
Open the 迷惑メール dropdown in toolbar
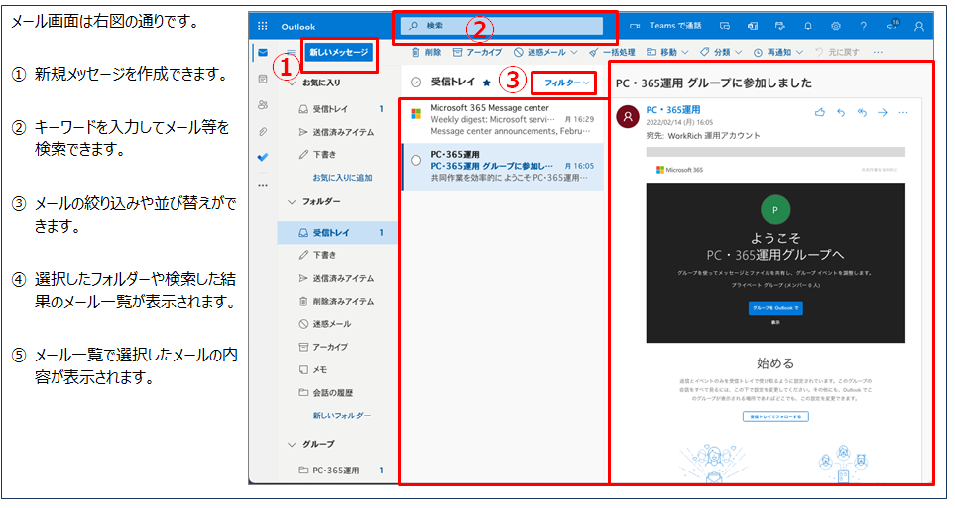point(545,52)
